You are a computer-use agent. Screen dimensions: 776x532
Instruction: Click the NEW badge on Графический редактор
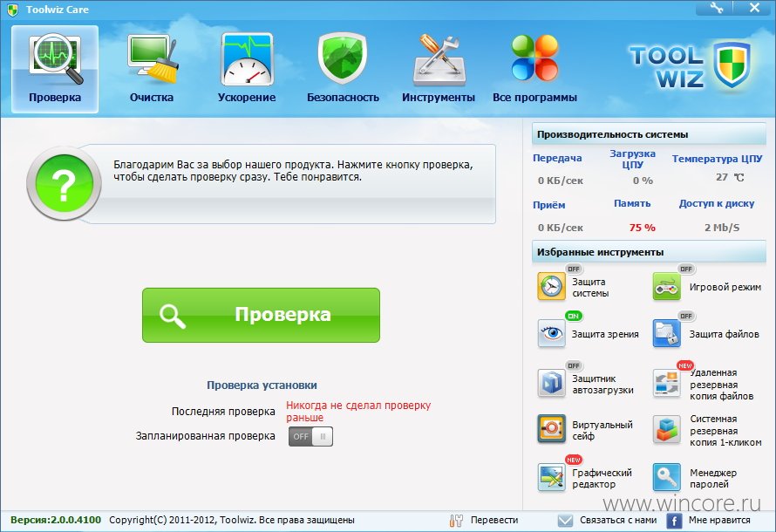click(574, 460)
